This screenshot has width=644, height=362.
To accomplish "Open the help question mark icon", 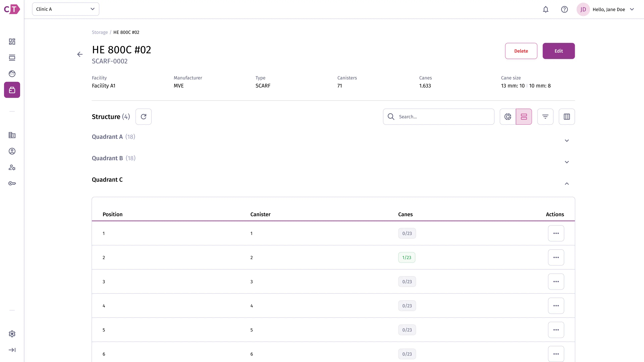I will point(564,10).
